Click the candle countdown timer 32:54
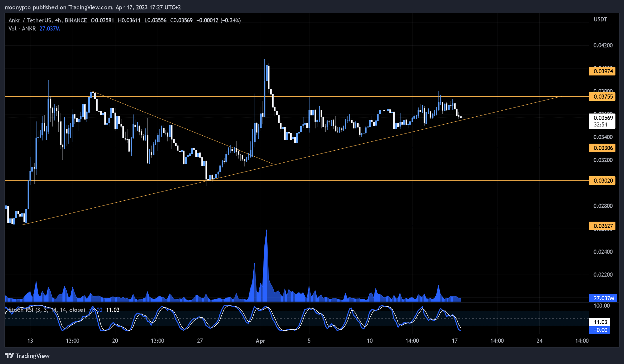Viewport: 624px width, 364px height. (601, 125)
